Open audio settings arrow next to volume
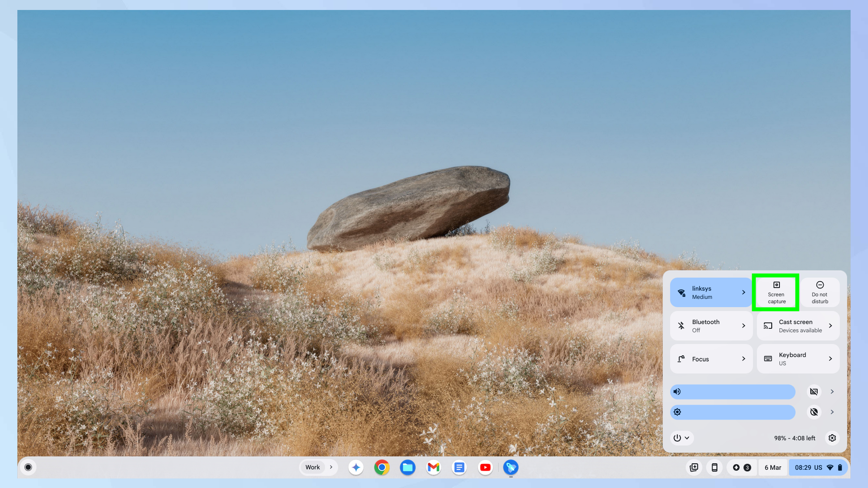Image resolution: width=868 pixels, height=488 pixels. coord(832,392)
